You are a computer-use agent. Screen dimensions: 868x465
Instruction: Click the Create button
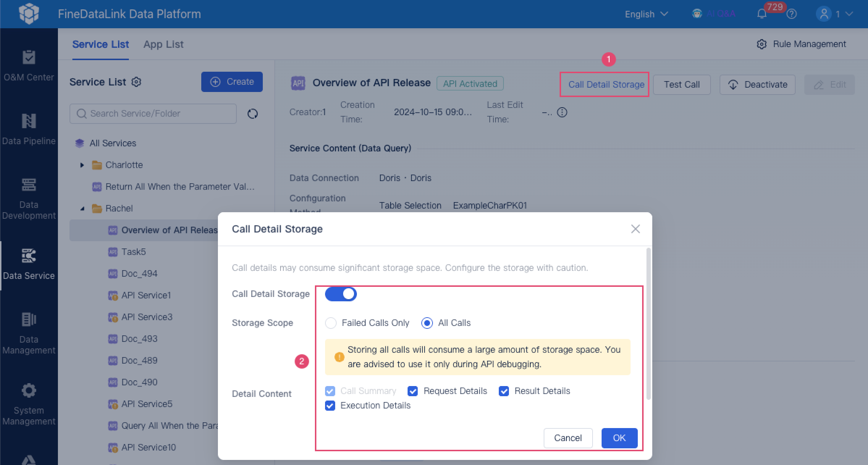tap(232, 82)
